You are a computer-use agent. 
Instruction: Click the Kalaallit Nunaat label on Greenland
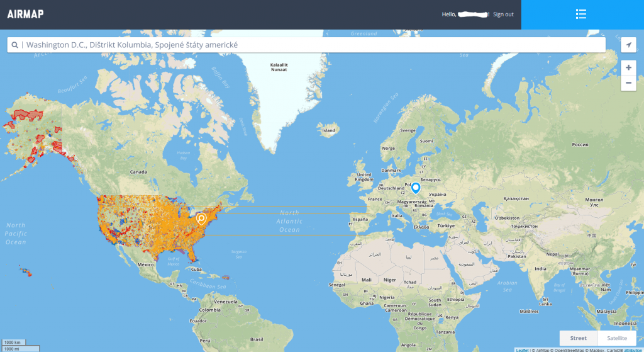tap(279, 67)
